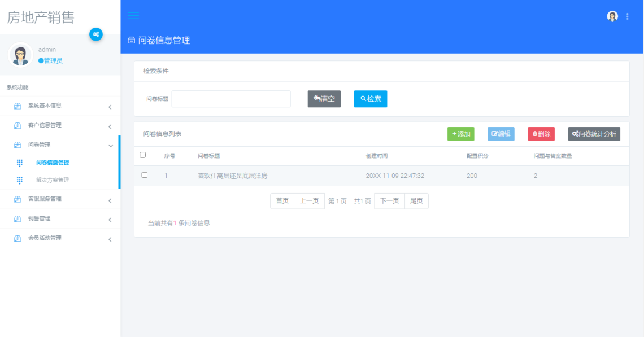Viewport: 644px width, 337px height.
Task: Check the select-all checkbox in the table header
Action: click(142, 154)
